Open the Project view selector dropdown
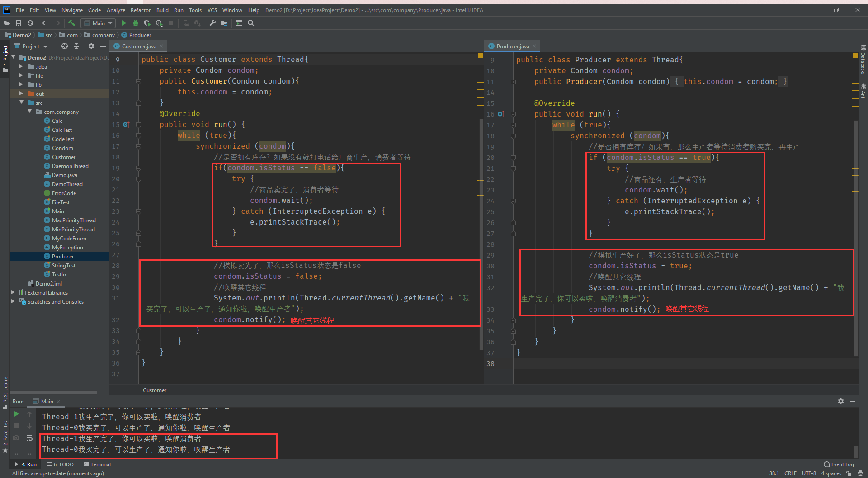The image size is (868, 478). pos(31,46)
